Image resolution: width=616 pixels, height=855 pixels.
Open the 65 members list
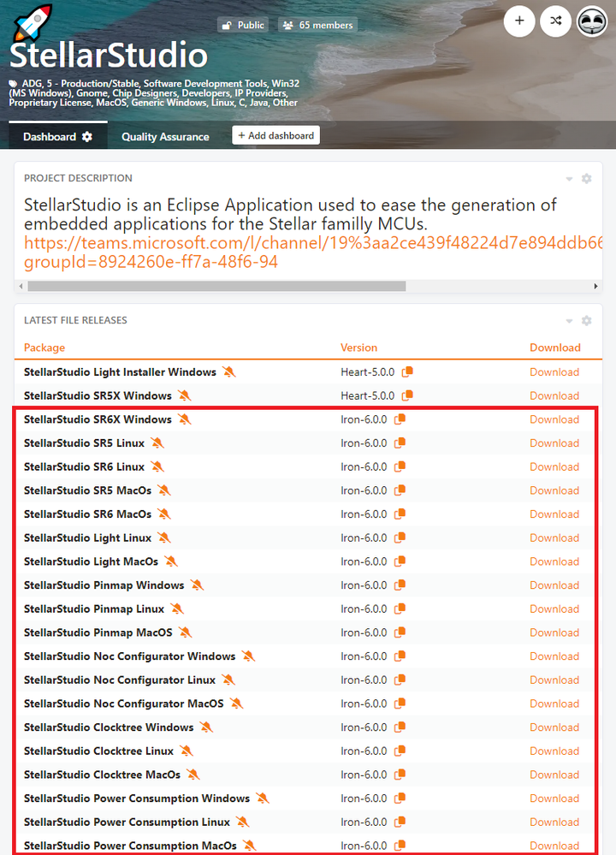(x=318, y=25)
